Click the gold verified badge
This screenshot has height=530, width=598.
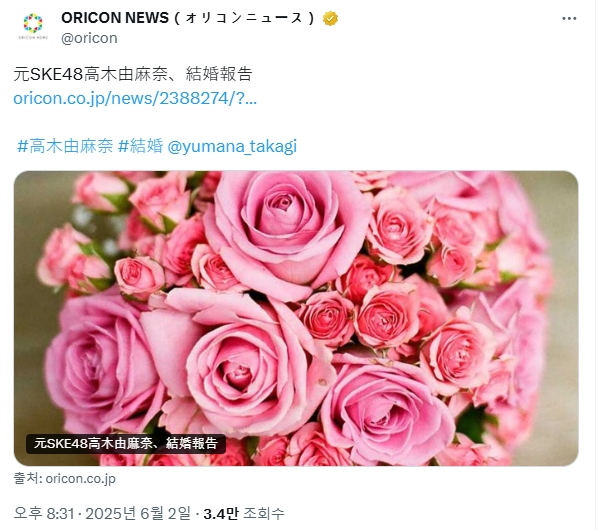pos(330,18)
